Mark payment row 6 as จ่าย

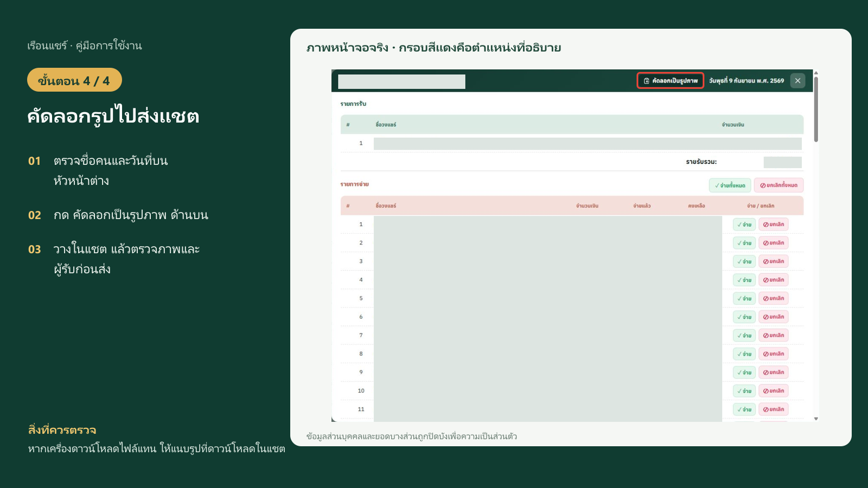744,317
